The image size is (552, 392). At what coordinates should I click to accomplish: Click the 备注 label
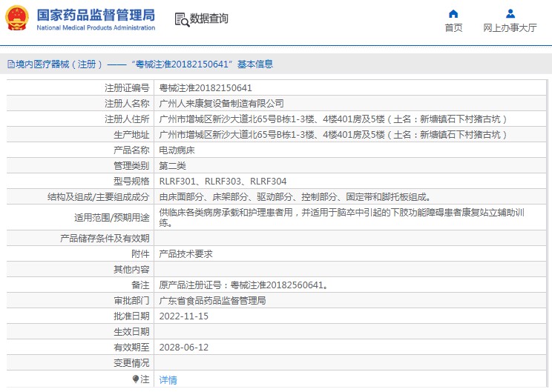[140, 285]
